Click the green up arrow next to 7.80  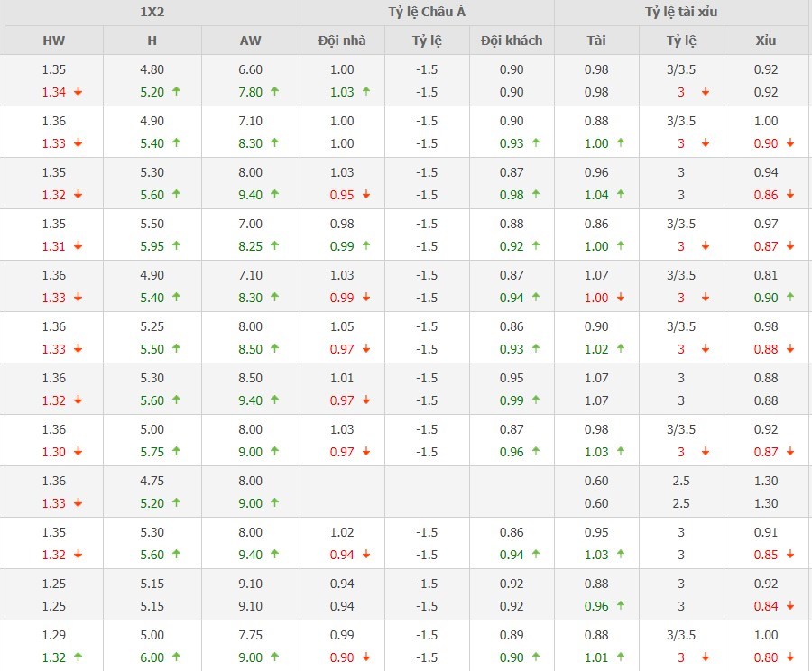(274, 92)
